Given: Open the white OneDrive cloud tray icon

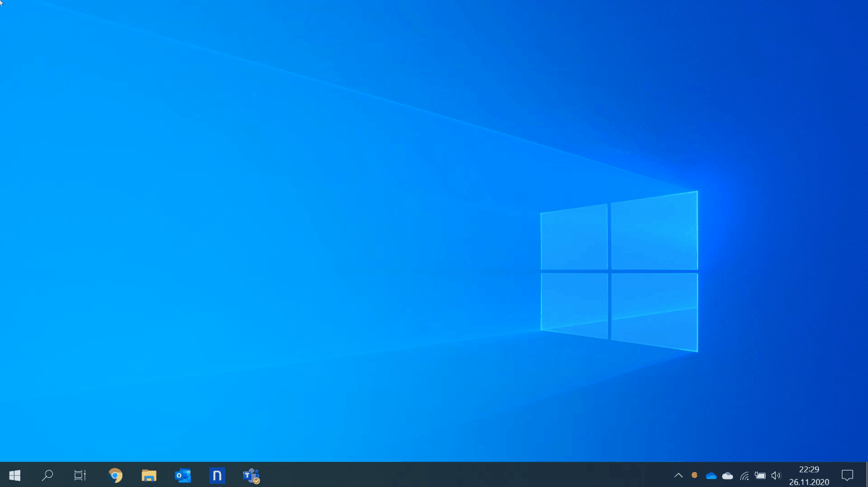Looking at the screenshot, I should 728,475.
